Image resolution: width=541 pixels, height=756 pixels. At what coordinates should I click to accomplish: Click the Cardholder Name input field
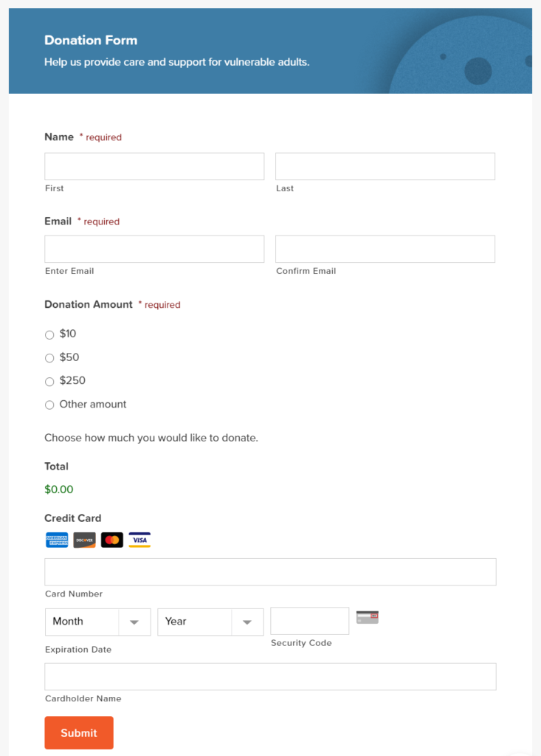point(270,676)
